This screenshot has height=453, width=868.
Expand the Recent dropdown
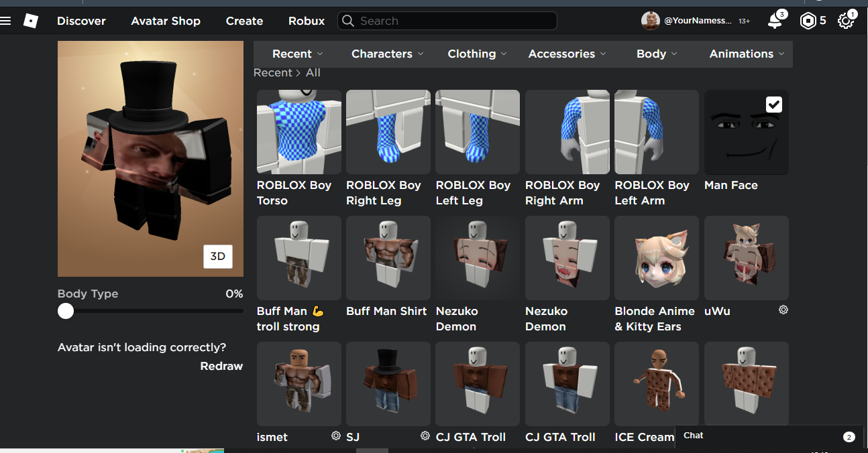click(297, 54)
